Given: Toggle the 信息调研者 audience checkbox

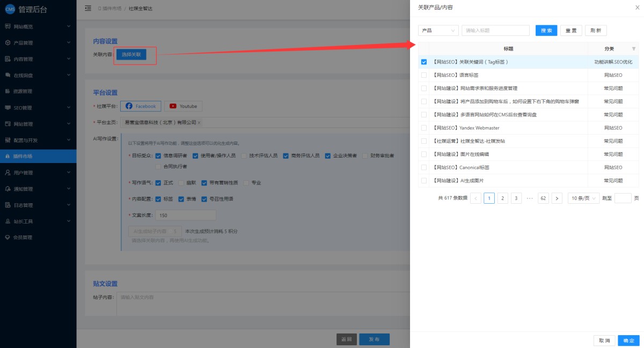Looking at the screenshot, I should click(158, 156).
